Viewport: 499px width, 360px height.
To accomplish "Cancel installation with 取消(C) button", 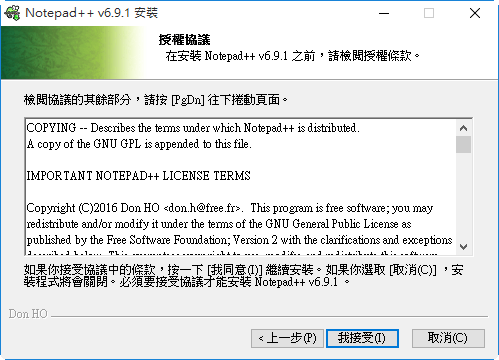I will click(448, 338).
